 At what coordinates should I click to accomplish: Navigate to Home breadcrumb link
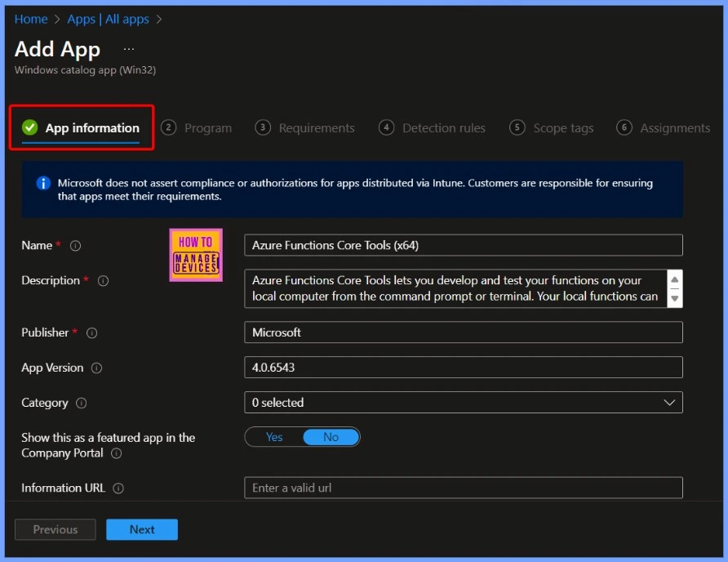tap(31, 19)
